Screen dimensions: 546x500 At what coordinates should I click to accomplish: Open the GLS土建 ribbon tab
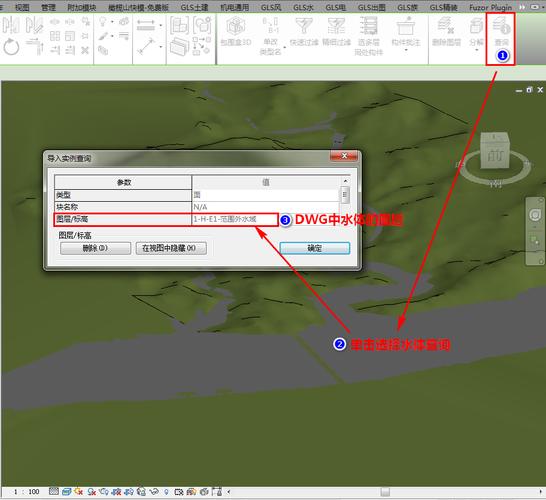[194, 7]
